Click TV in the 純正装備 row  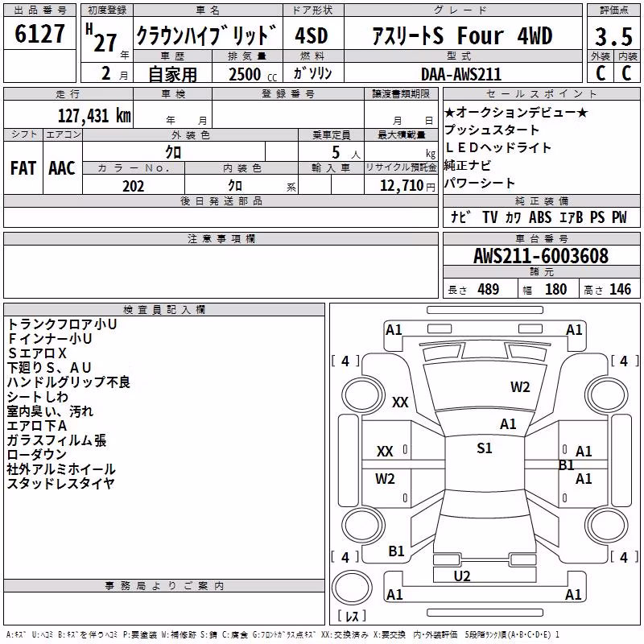click(x=490, y=217)
